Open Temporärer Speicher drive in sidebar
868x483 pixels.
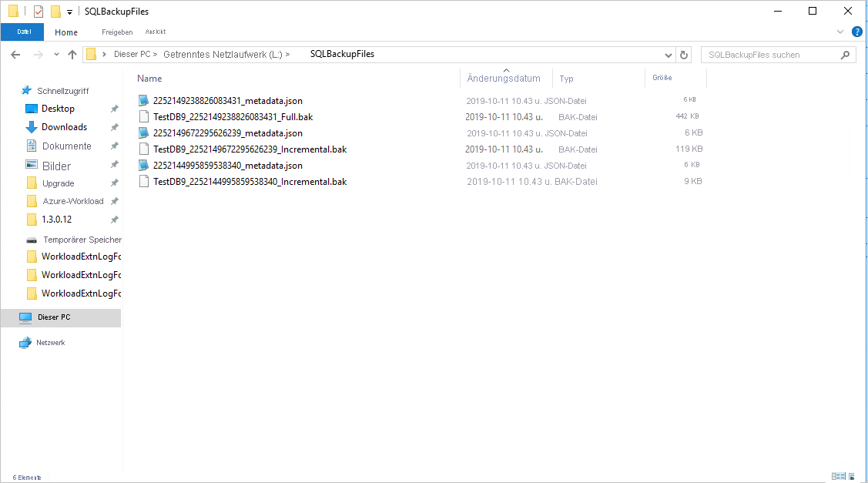click(x=82, y=240)
